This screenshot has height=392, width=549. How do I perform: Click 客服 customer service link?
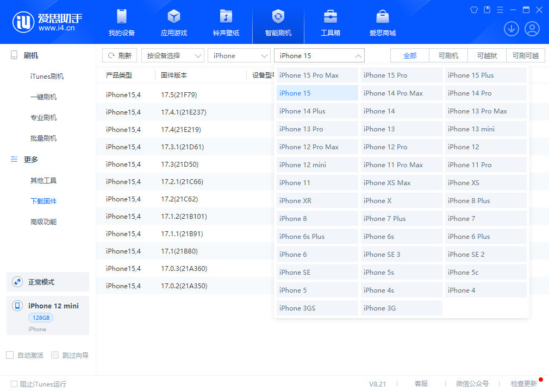421,384
